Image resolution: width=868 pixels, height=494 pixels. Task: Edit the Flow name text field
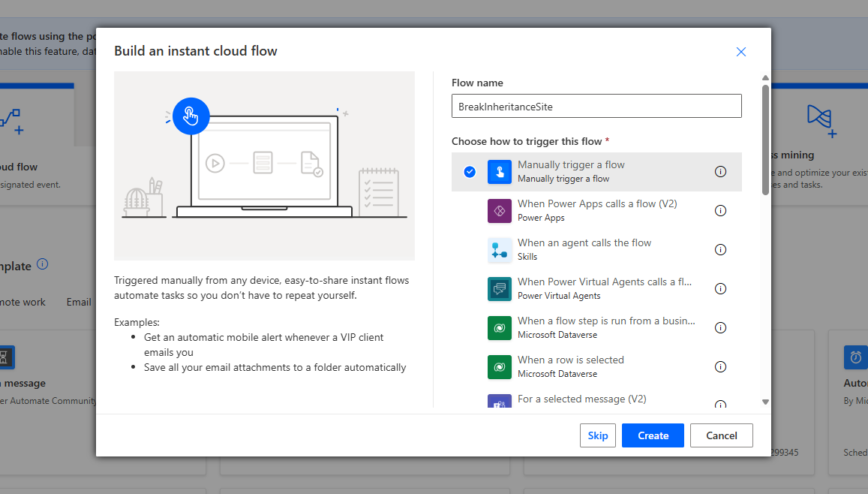tap(596, 107)
